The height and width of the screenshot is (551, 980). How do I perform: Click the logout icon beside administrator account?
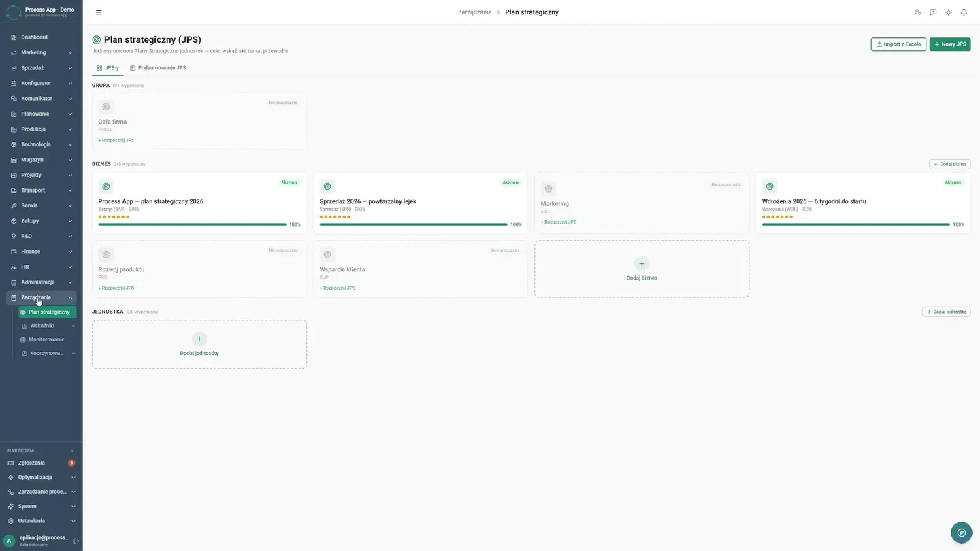[x=76, y=541]
